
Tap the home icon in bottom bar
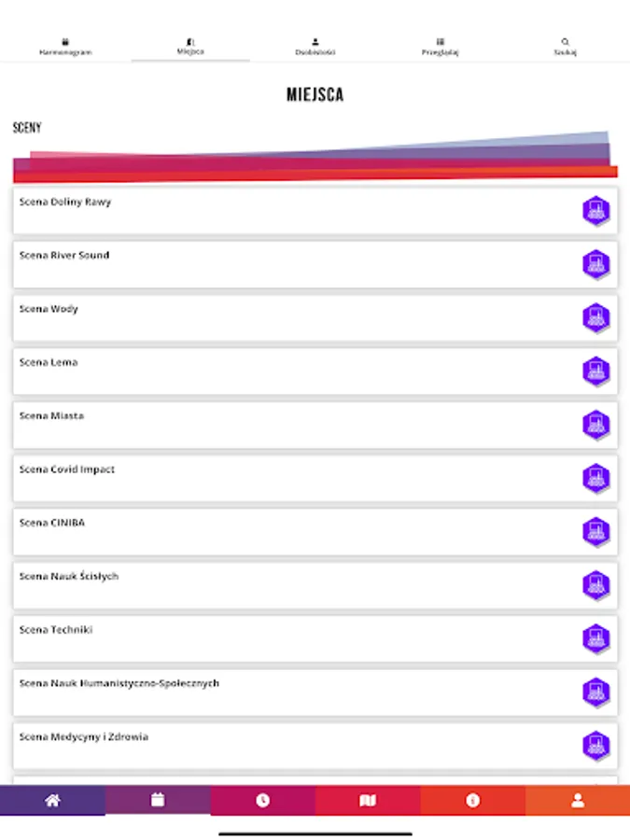(x=52, y=800)
